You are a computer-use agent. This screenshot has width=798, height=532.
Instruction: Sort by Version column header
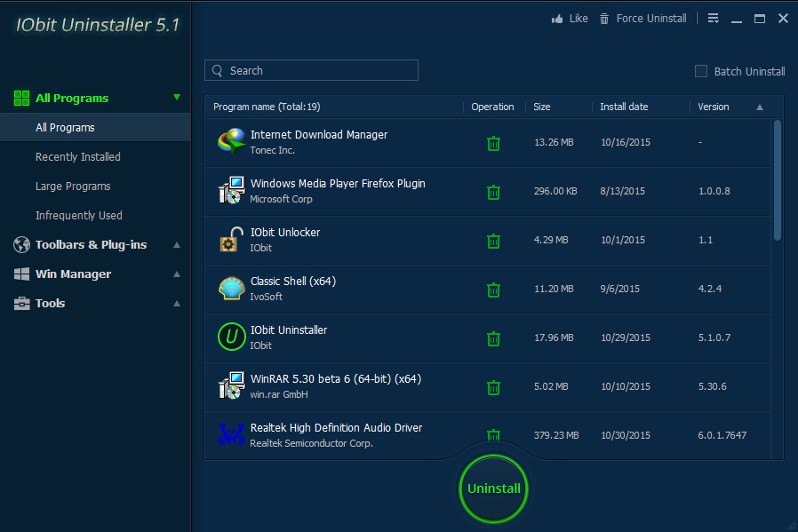coord(713,107)
